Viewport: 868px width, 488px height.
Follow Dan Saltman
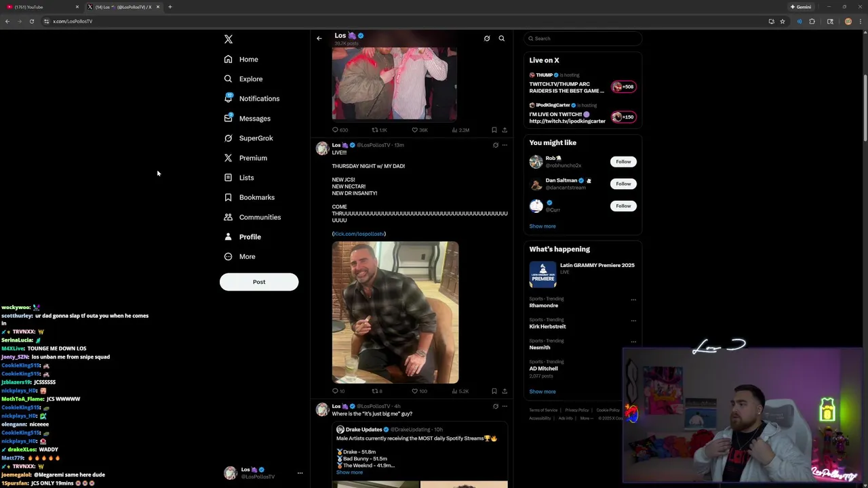click(623, 184)
